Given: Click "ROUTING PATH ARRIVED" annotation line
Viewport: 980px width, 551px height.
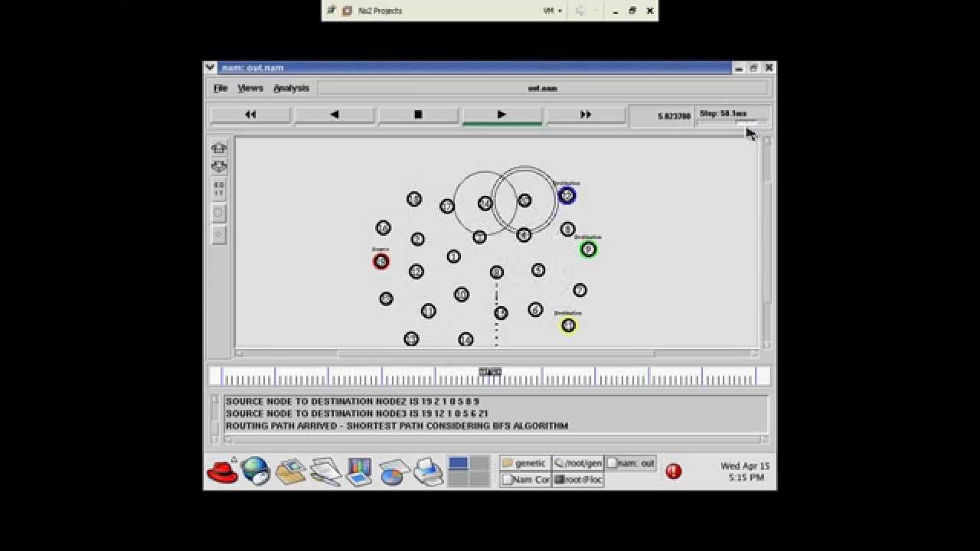Looking at the screenshot, I should point(397,425).
